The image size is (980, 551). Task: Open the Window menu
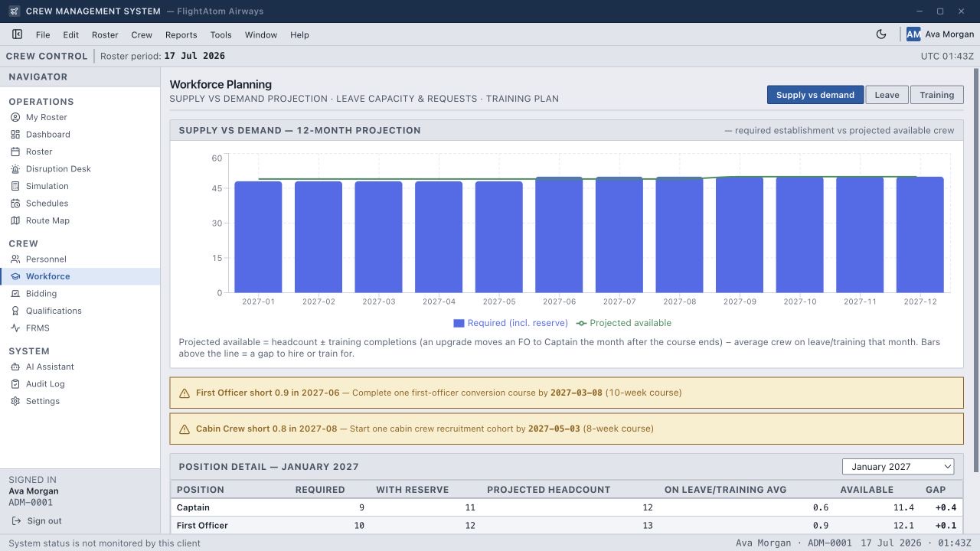coord(261,34)
